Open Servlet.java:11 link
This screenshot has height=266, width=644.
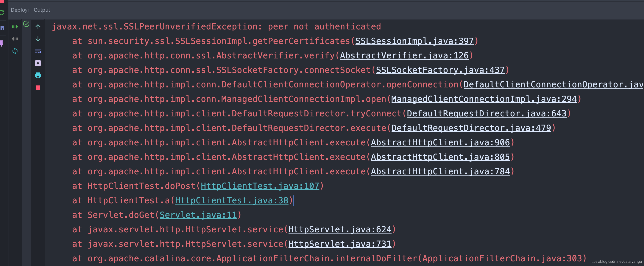point(198,215)
